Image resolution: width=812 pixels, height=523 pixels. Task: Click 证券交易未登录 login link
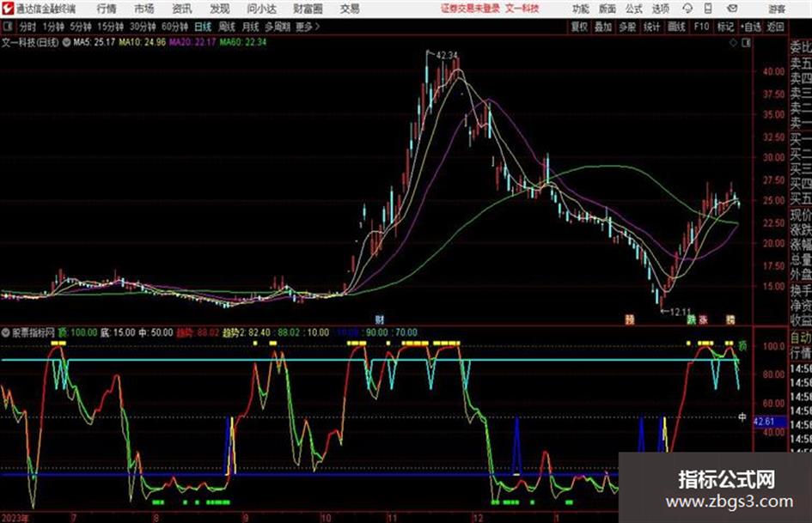pos(470,9)
